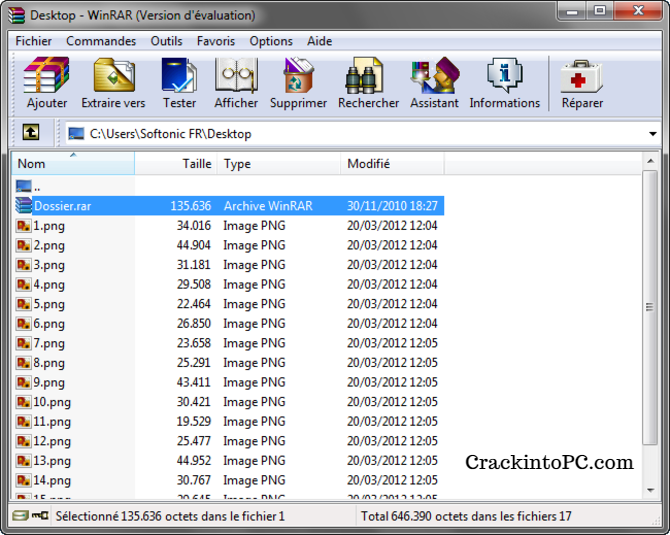Click the computer icon in address bar
The height and width of the screenshot is (535, 670).
76,133
